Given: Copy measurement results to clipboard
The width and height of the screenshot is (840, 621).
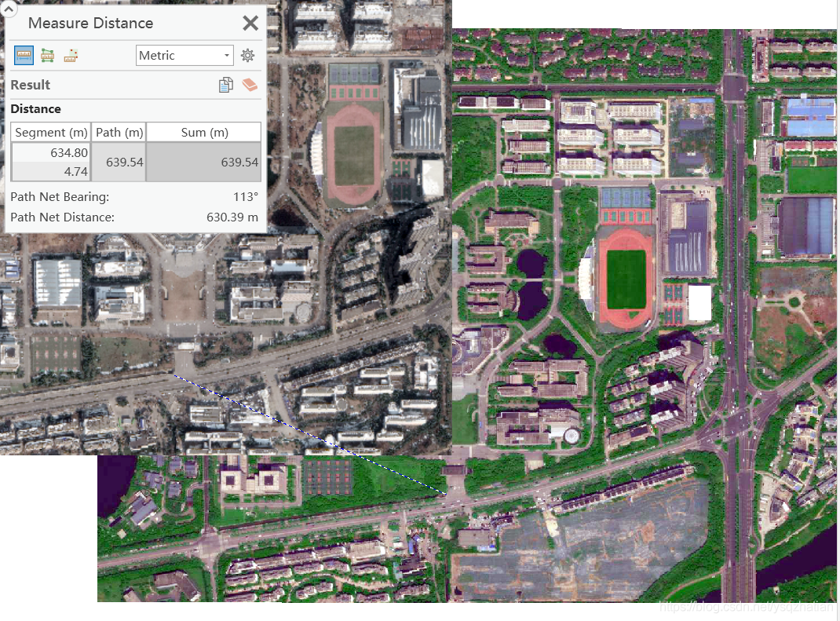Looking at the screenshot, I should (226, 85).
